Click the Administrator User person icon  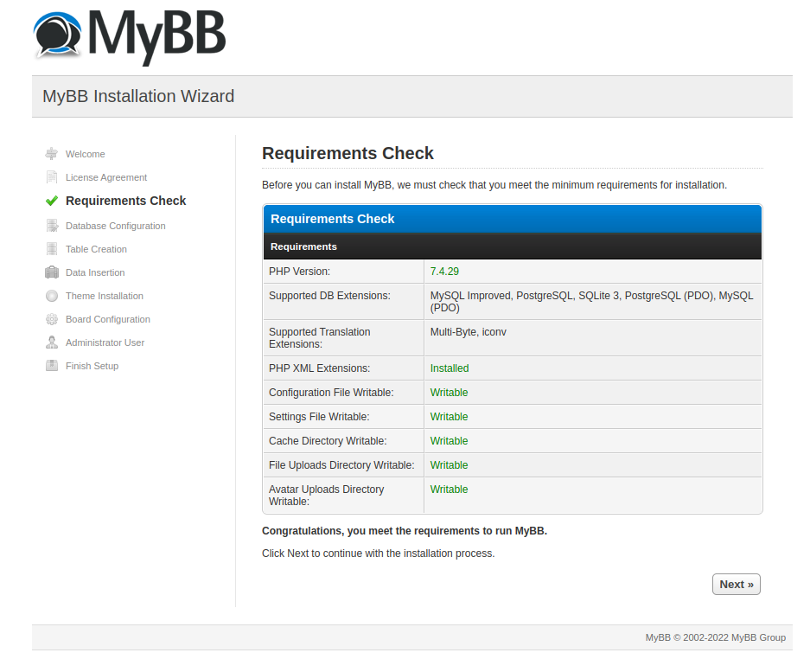[x=53, y=342]
